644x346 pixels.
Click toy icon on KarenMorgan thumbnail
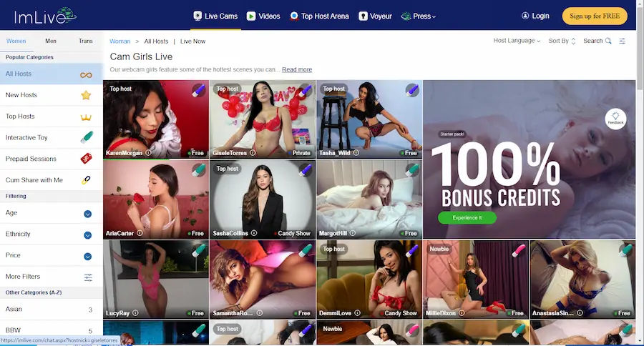199,90
